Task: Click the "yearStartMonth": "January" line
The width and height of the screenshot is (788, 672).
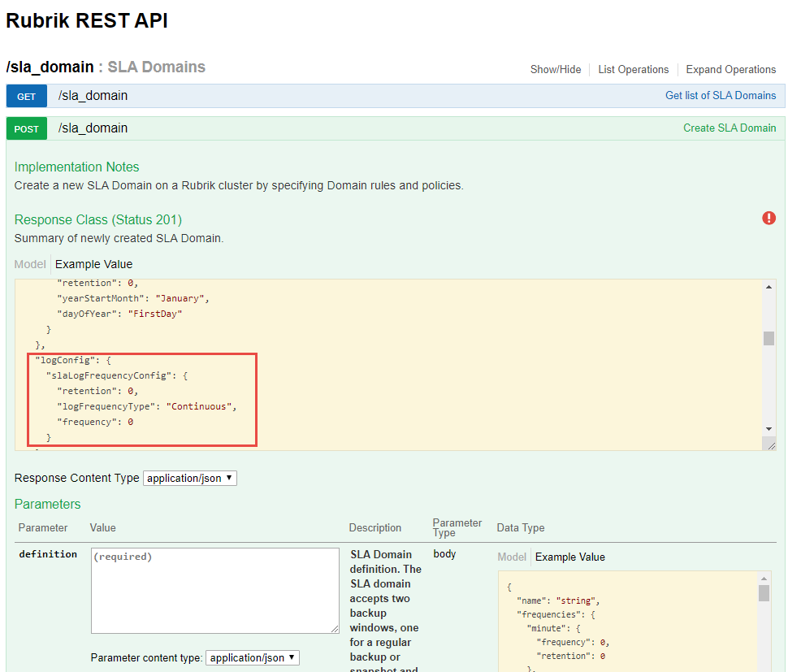Action: click(133, 298)
